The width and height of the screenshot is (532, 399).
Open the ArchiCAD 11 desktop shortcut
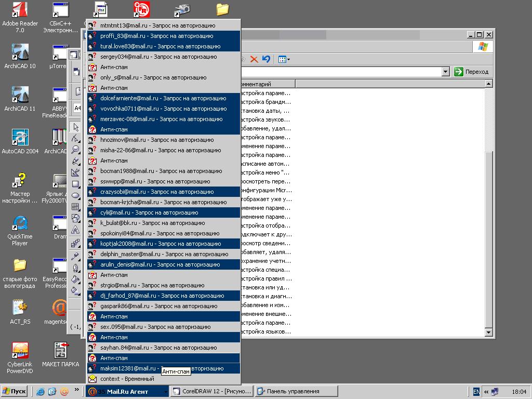click(x=20, y=99)
